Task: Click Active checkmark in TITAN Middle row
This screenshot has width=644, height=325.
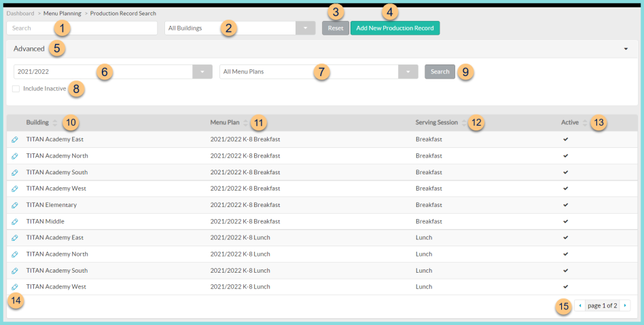Action: (x=566, y=221)
